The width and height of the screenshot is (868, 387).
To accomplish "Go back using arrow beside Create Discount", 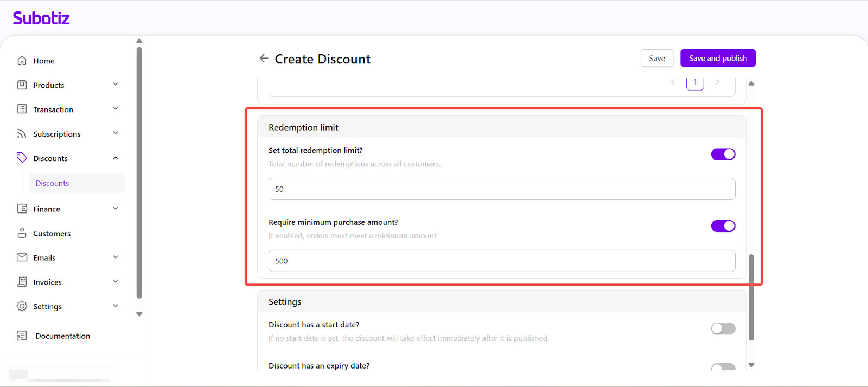I will [x=264, y=59].
